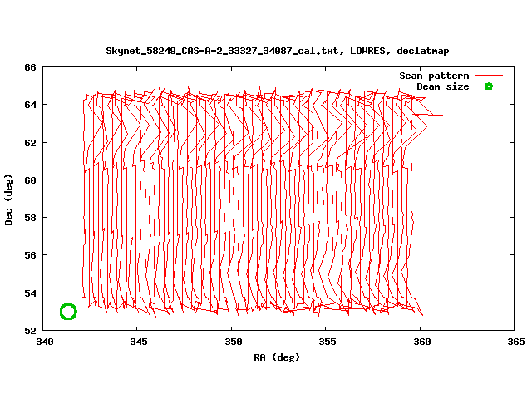Click the y-axis tick label 60

click(30, 180)
